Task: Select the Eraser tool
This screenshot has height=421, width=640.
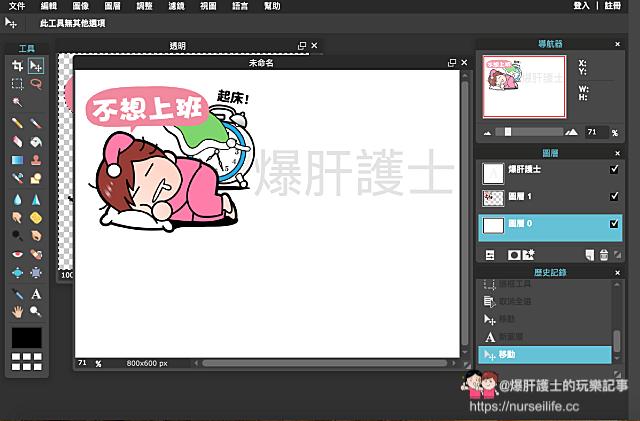Action: [18, 141]
